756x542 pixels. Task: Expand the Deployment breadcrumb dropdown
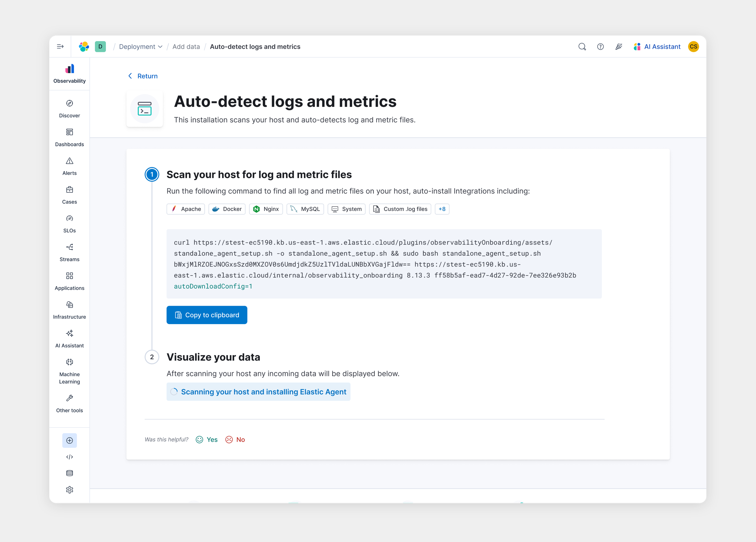click(141, 47)
